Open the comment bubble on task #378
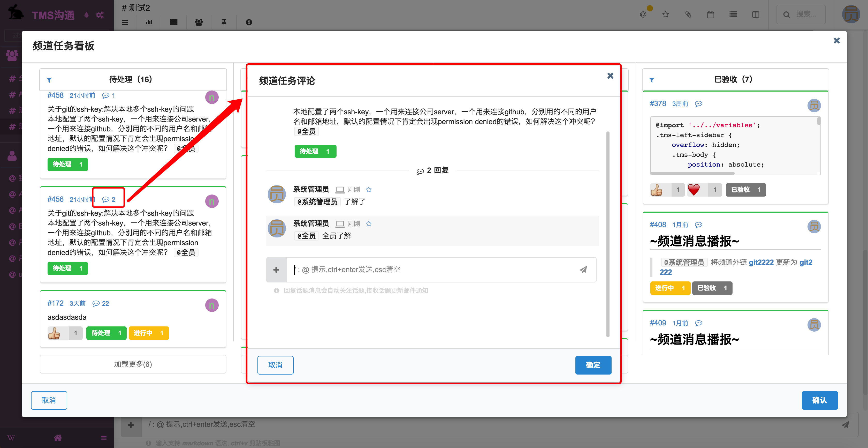The image size is (868, 448). click(x=698, y=104)
